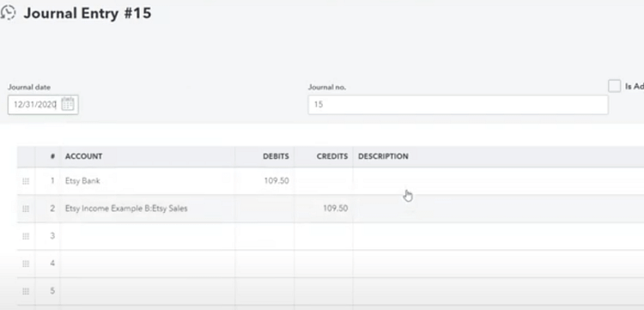The height and width of the screenshot is (310, 644).
Task: Select the debits cell in row 3
Action: [x=264, y=236]
